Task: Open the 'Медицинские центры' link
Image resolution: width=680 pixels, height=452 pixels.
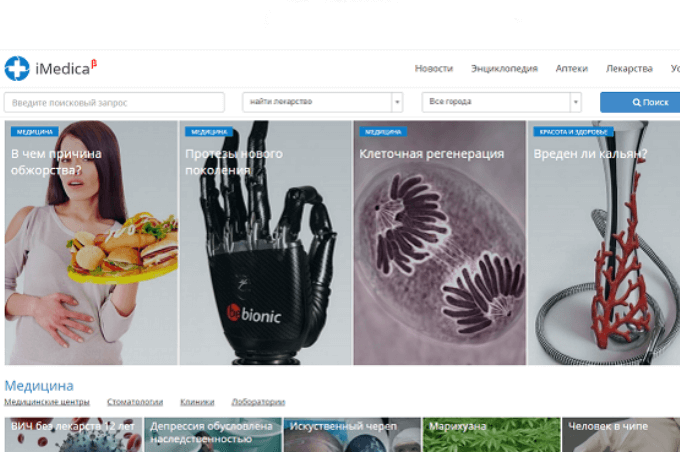Action: pyautogui.click(x=47, y=402)
